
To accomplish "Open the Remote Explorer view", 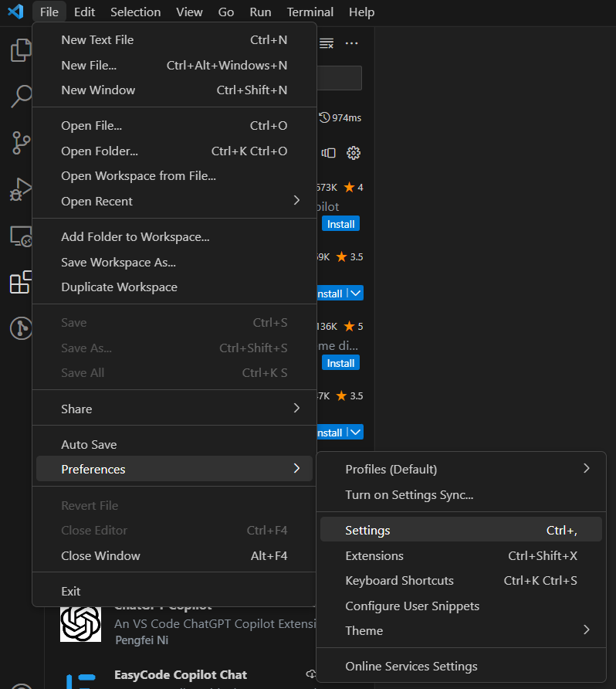I will pos(20,236).
